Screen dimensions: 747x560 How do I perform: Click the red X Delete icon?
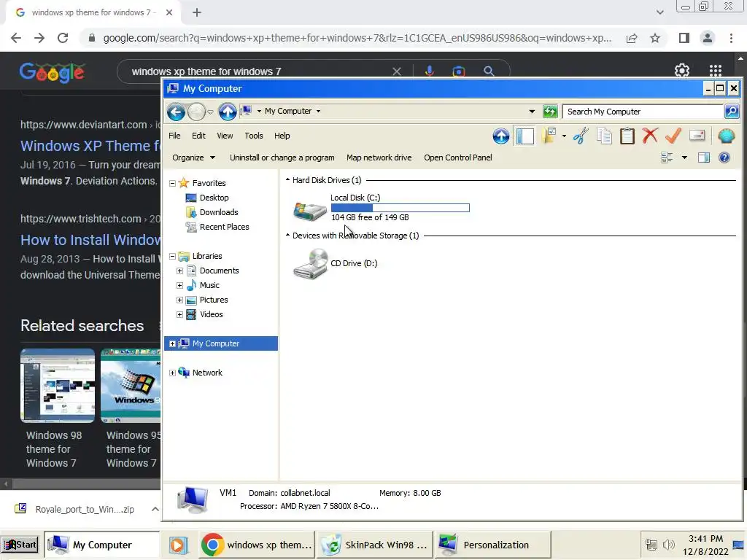tap(650, 136)
